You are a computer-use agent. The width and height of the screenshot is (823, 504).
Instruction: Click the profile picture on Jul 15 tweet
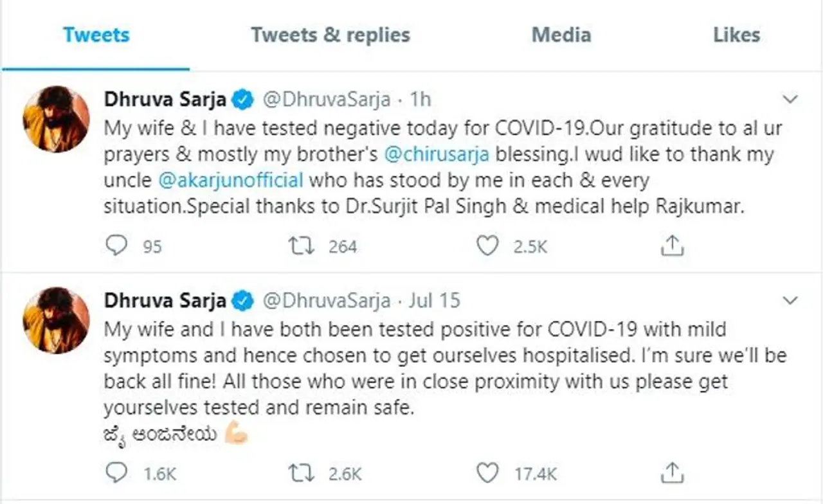click(56, 319)
